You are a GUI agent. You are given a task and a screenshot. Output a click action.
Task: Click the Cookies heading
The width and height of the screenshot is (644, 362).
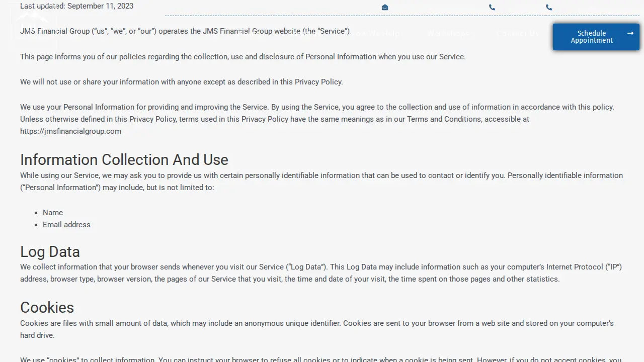[x=47, y=307]
